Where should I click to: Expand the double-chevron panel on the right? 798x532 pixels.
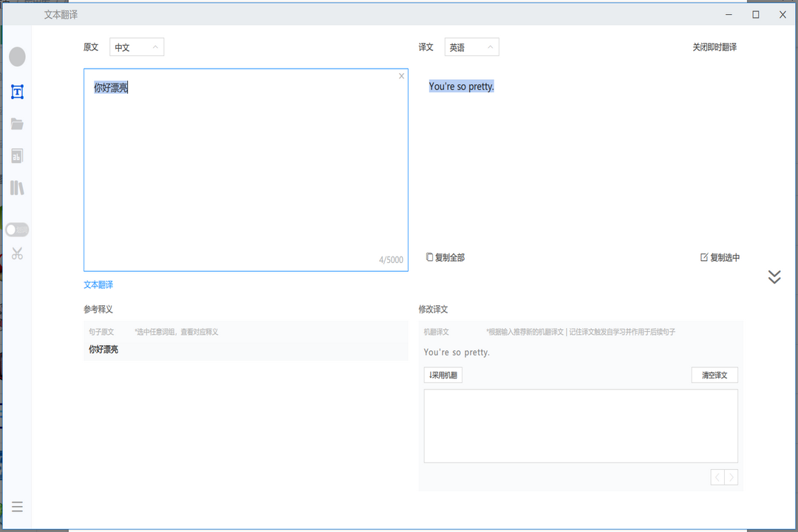point(774,276)
